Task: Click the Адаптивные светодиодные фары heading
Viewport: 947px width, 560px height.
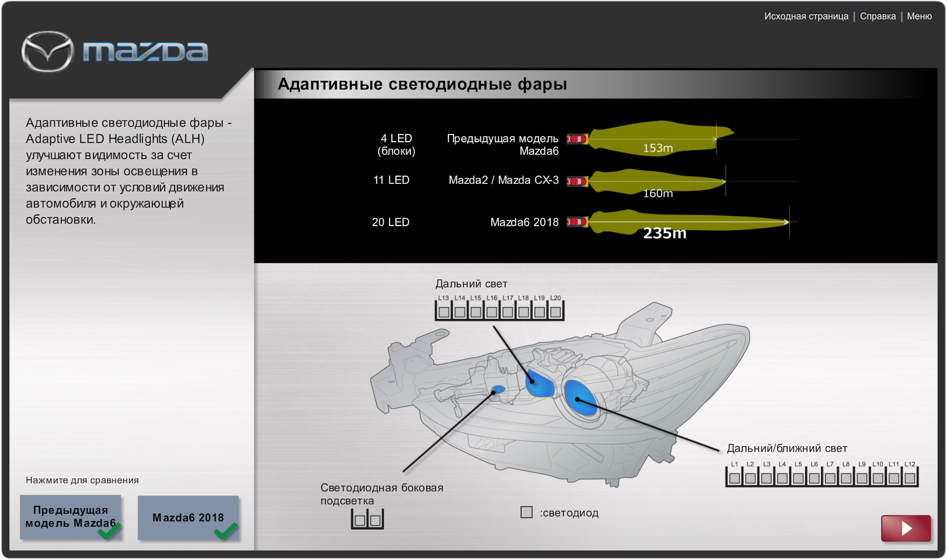Action: [x=422, y=84]
